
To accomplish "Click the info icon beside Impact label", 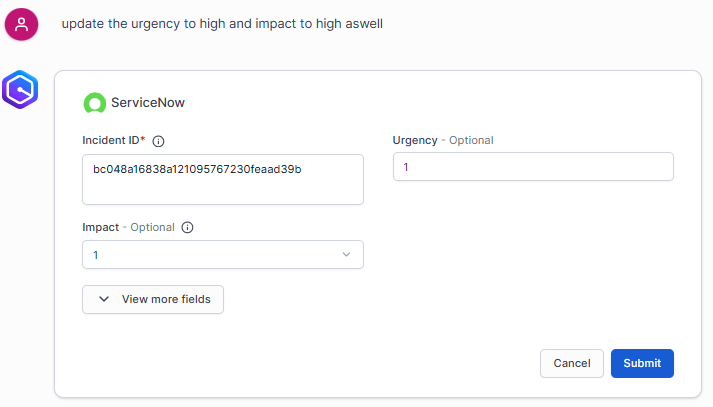I will click(187, 227).
